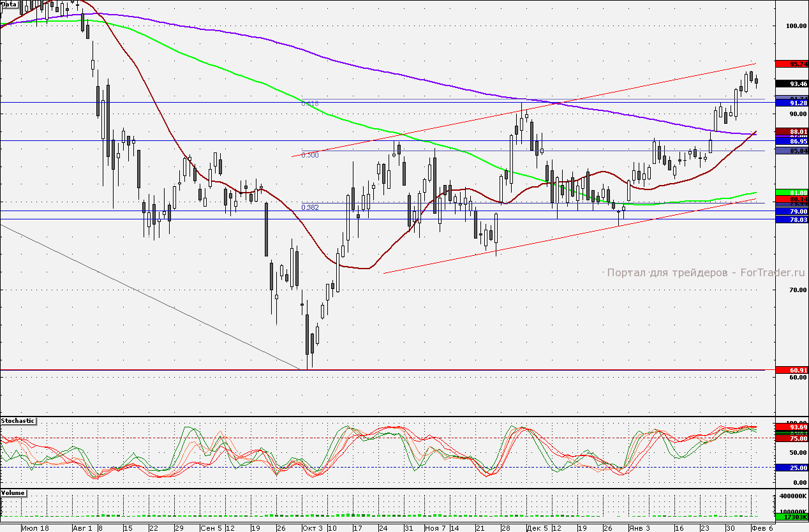Click the dark red 88.01 price tag

791,131
